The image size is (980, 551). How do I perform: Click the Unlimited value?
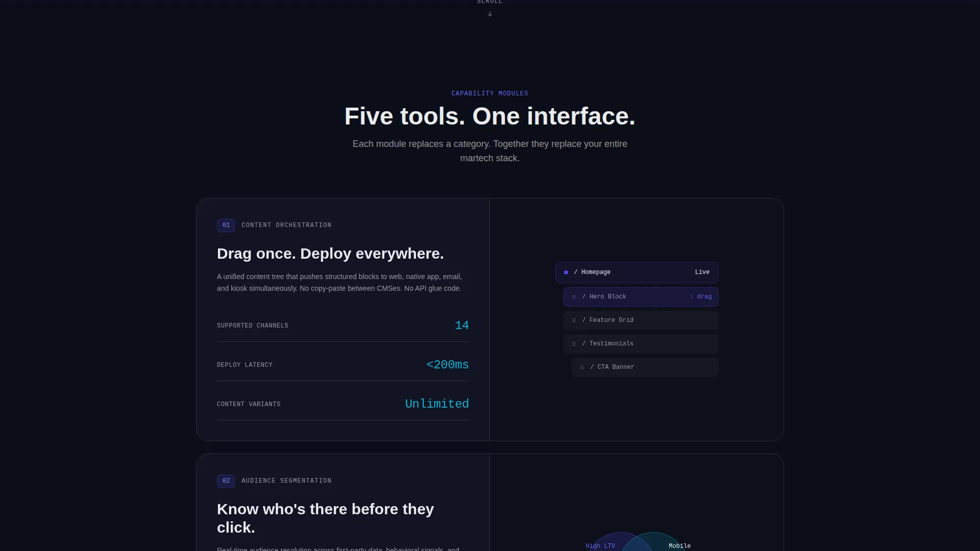click(x=437, y=404)
